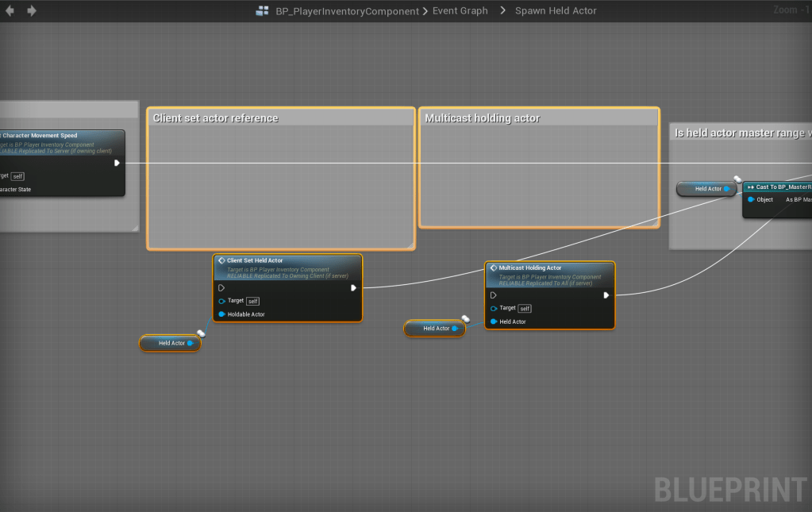Select the 'Multicast holding actor' comment title
The width and height of the screenshot is (812, 512).
pos(482,118)
